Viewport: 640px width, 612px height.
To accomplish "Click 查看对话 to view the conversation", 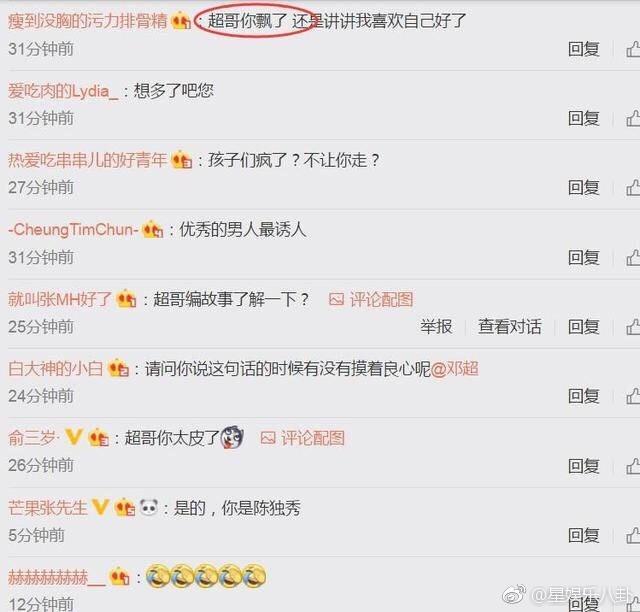I will pos(509,327).
